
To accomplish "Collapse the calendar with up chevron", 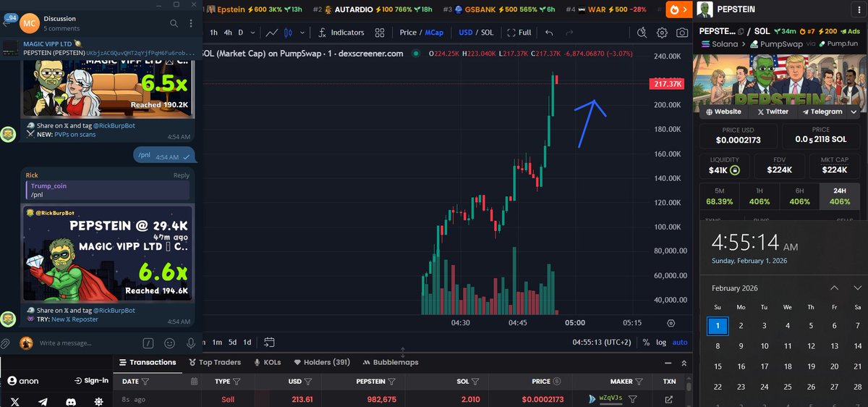I will coord(835,288).
